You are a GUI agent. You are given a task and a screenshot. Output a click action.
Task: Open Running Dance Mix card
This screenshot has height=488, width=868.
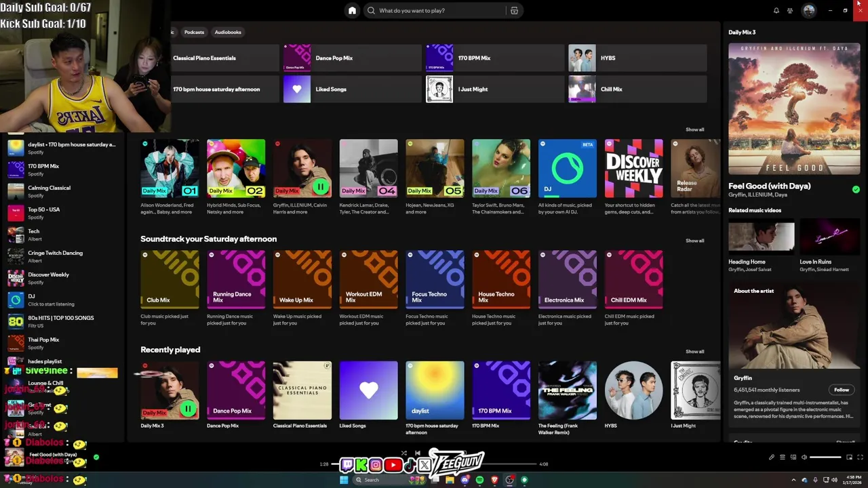click(236, 288)
